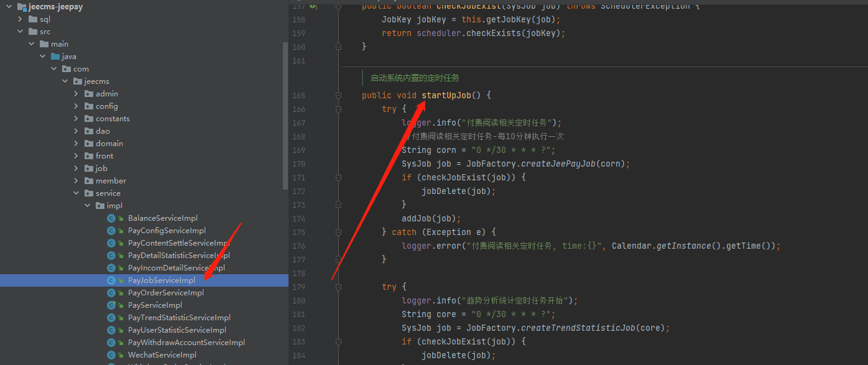Expand the sql folder

point(20,19)
